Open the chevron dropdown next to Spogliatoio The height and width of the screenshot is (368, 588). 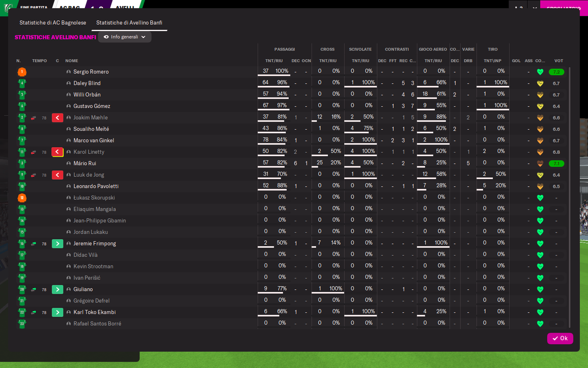point(534,8)
